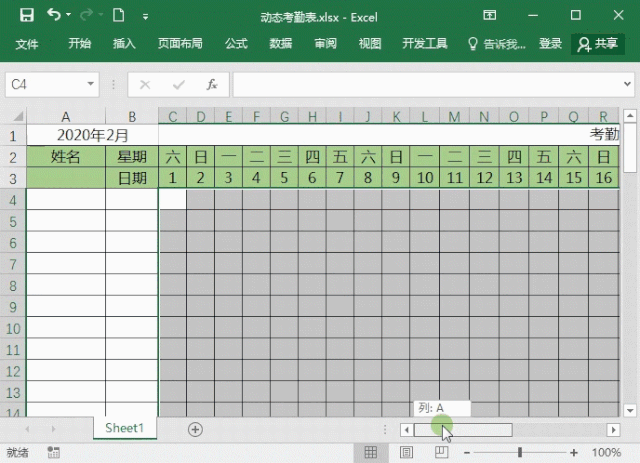This screenshot has width=640, height=463.
Task: Save the workbook with the floppy icon
Action: click(27, 16)
